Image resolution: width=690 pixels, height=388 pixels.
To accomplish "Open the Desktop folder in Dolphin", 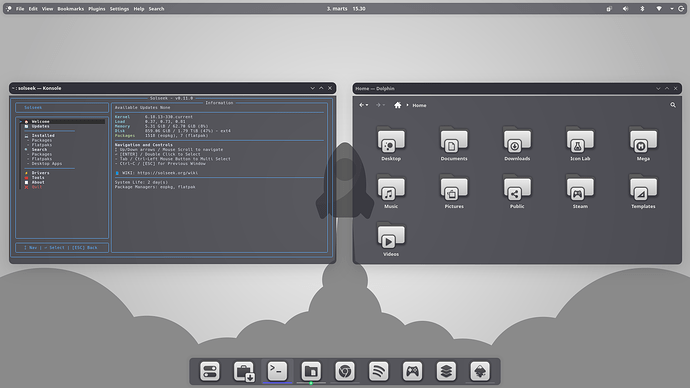I will pos(391,143).
